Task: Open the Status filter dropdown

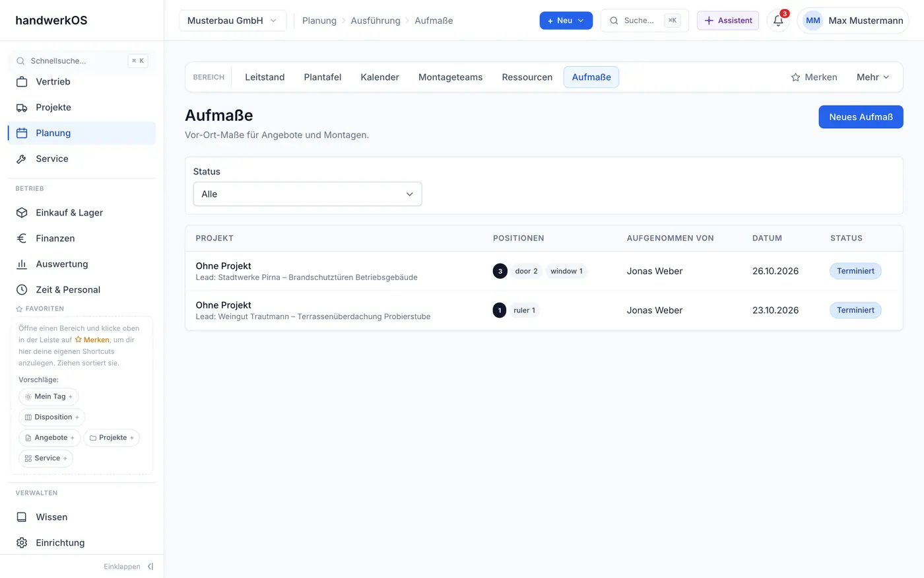Action: [308, 194]
